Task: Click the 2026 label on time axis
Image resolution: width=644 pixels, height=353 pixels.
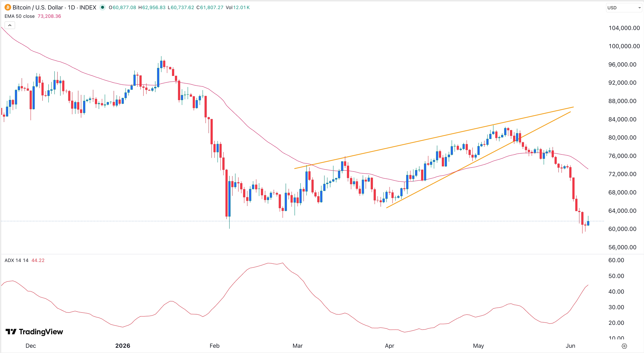Action: [123, 346]
